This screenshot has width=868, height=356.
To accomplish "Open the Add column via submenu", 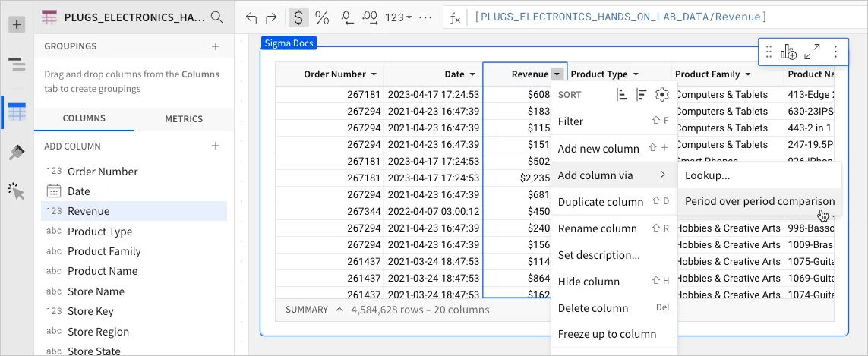I will 614,175.
